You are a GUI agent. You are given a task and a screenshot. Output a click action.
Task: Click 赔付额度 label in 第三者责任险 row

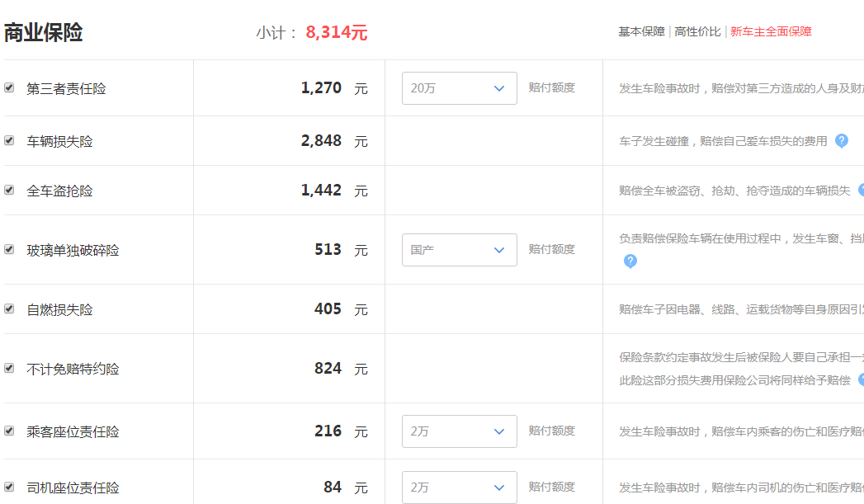pos(551,87)
